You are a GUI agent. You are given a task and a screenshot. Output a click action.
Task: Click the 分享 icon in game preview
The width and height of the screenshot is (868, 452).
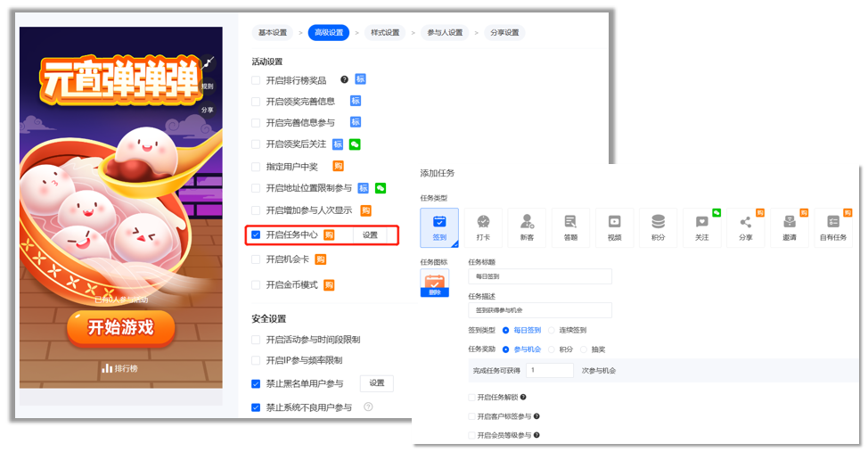coord(207,110)
